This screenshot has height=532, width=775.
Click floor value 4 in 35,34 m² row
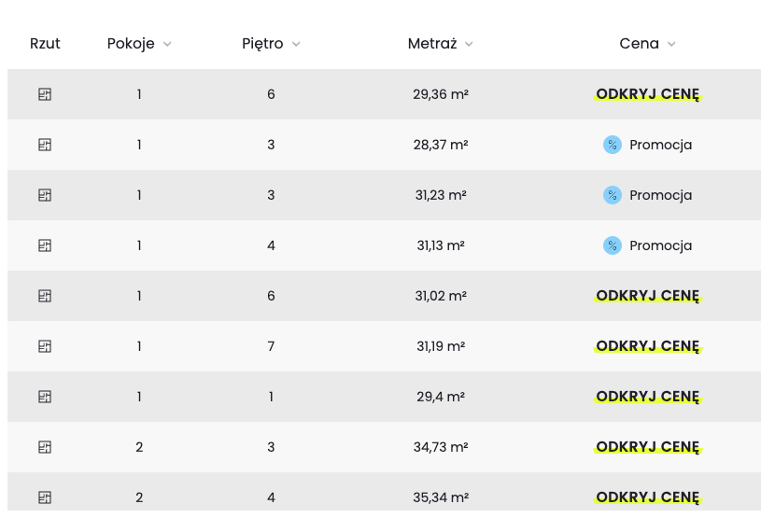pyautogui.click(x=271, y=497)
